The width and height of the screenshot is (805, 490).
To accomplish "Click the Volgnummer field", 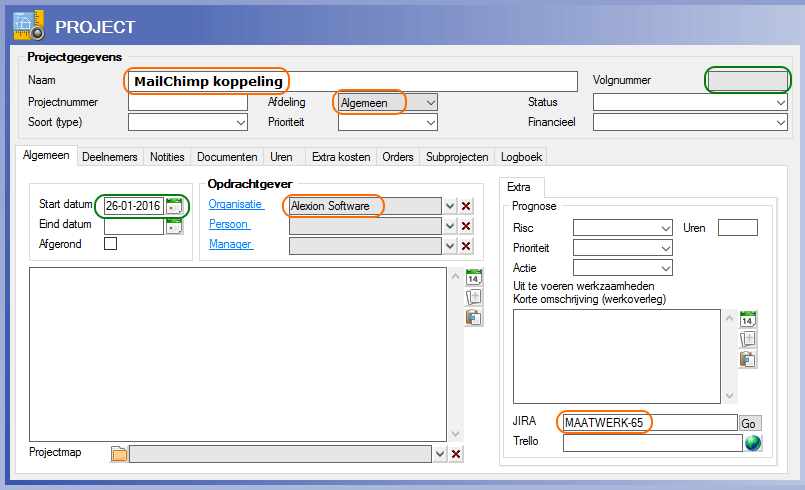I will pyautogui.click(x=748, y=81).
